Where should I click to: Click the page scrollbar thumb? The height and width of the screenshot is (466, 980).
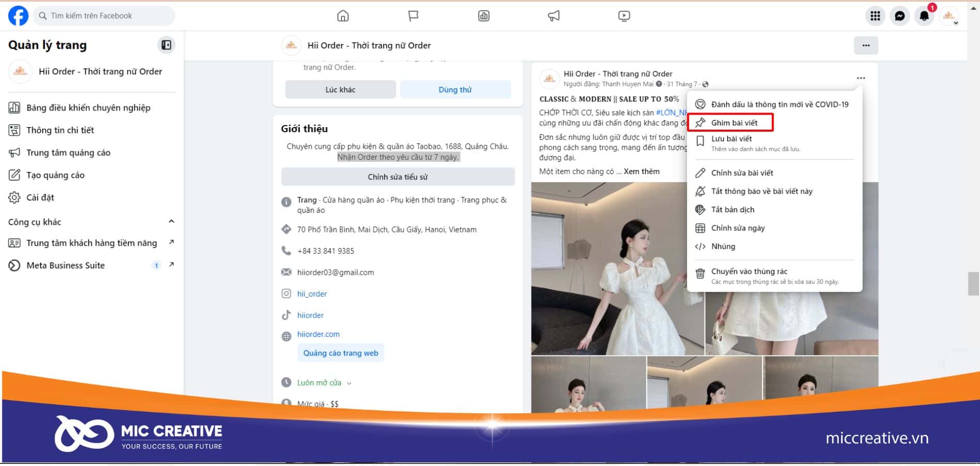tap(973, 284)
